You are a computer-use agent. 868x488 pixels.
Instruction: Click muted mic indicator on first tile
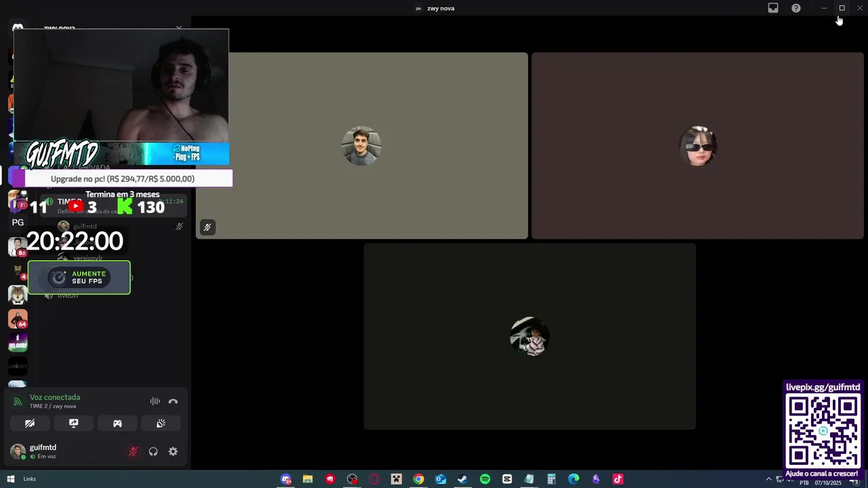[208, 228]
